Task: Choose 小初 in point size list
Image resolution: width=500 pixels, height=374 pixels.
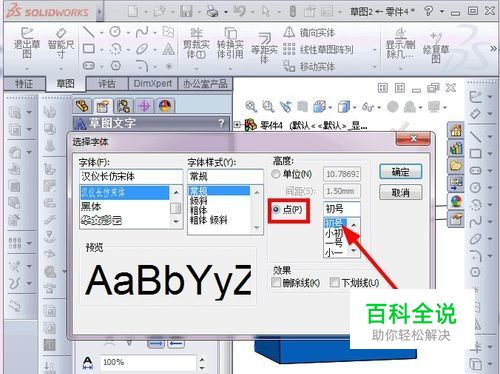Action: 334,233
